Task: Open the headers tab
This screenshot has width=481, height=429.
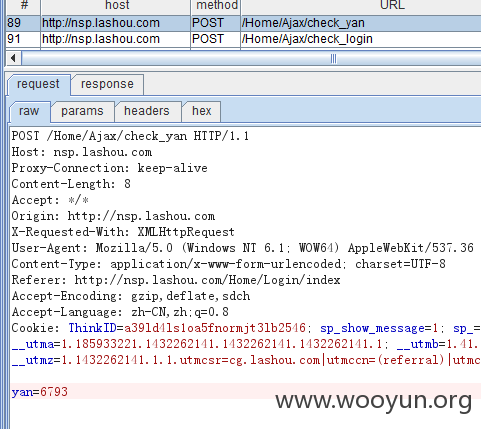Action: [x=147, y=111]
